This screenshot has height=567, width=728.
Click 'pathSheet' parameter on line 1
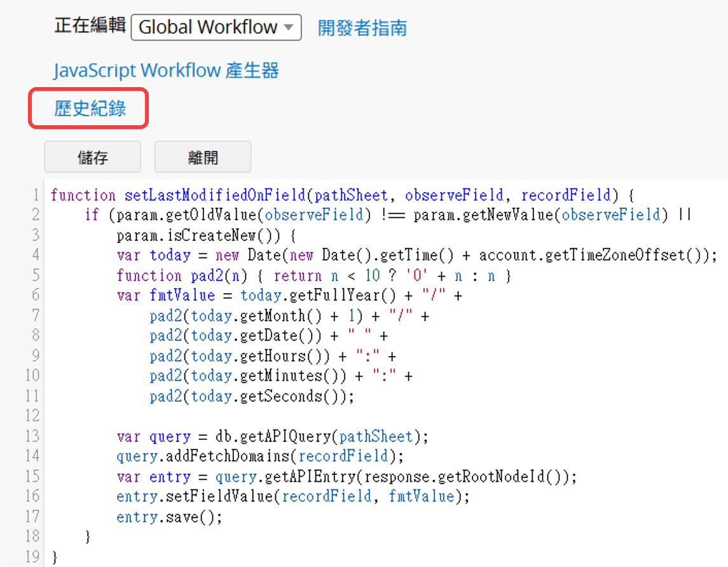[x=351, y=195]
